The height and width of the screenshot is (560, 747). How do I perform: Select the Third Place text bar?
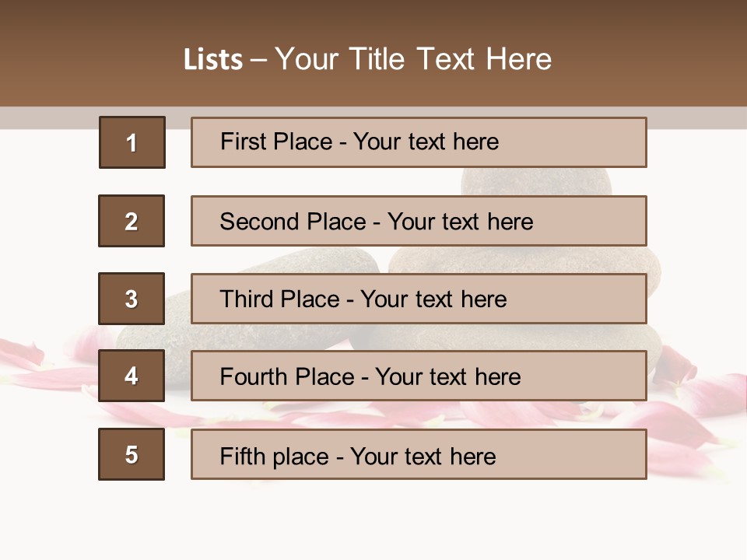(419, 299)
